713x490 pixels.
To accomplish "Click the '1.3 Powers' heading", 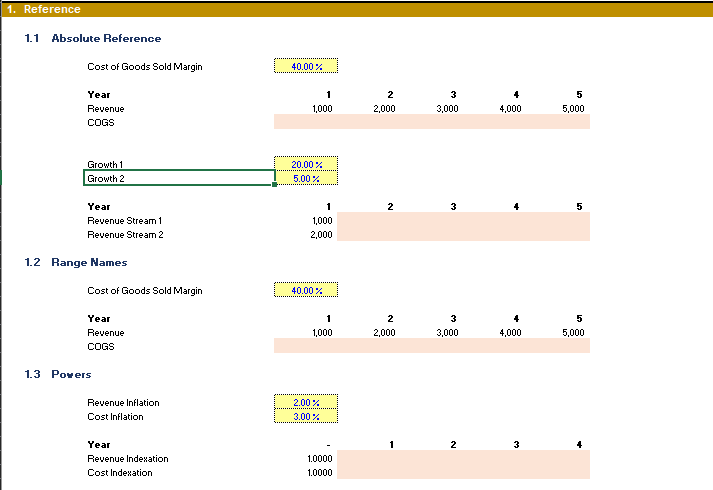I will [x=58, y=374].
